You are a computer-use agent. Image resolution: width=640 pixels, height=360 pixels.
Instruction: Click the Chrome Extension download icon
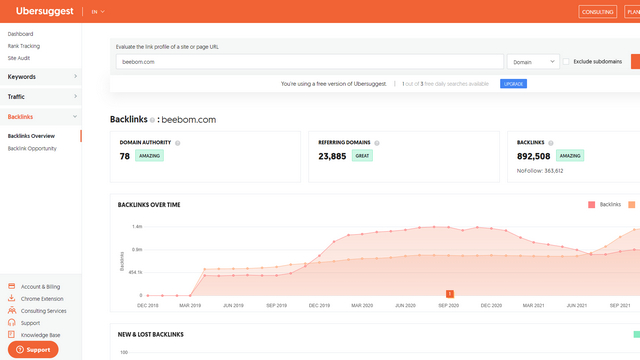point(11,298)
